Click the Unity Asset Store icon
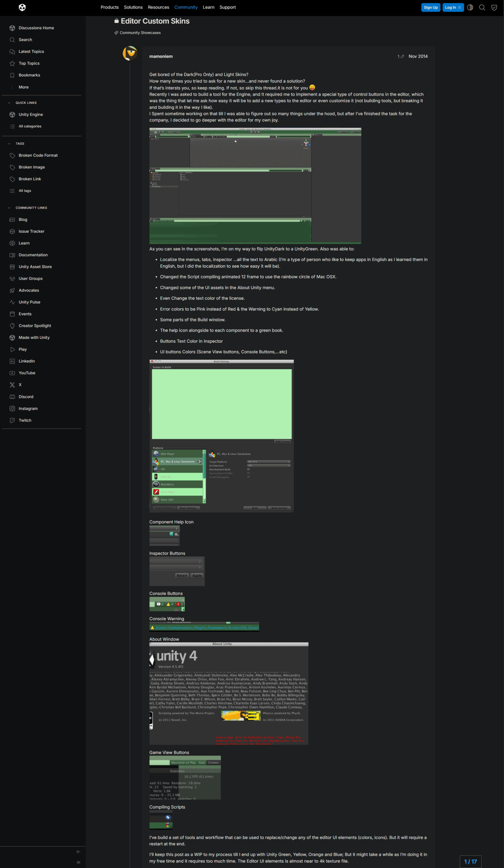Screen dimensions: 504x868 [x=13, y=267]
